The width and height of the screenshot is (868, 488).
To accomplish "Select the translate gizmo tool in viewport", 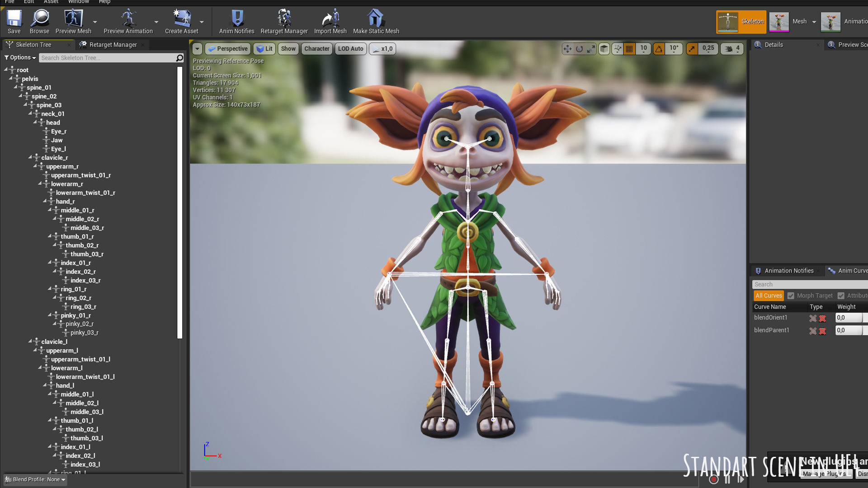I will (567, 49).
